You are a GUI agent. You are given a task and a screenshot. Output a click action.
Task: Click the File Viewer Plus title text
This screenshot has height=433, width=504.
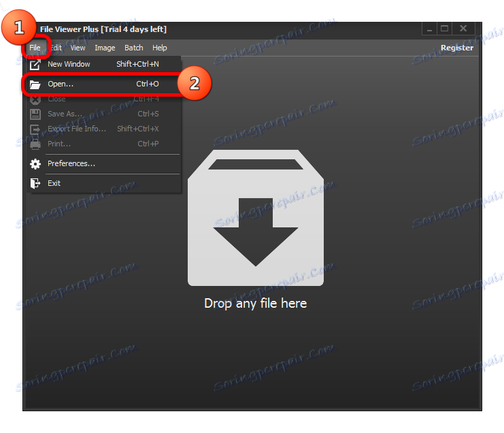click(103, 29)
